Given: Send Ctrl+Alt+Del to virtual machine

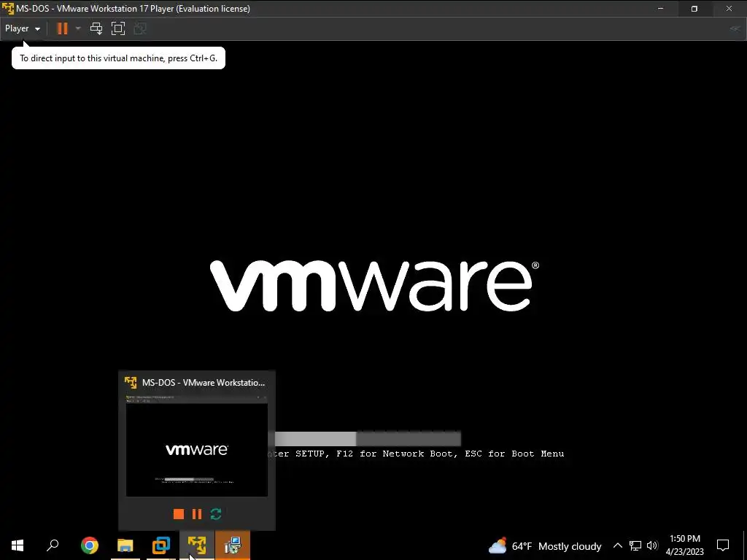Looking at the screenshot, I should coord(96,28).
